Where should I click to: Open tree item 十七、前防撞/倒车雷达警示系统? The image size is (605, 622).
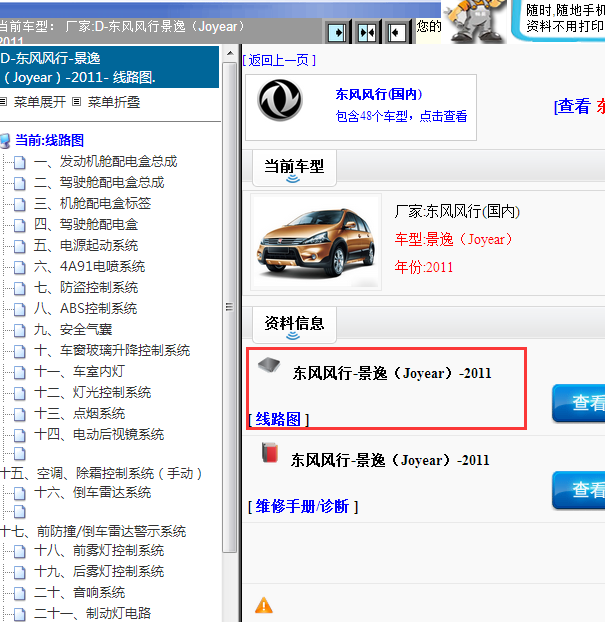(x=93, y=531)
